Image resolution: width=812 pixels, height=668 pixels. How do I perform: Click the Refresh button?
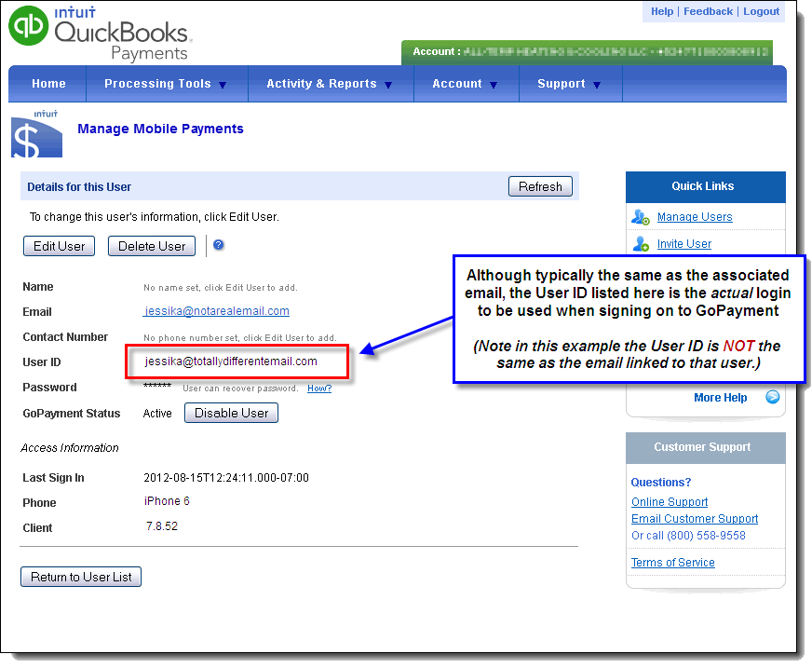click(x=541, y=186)
